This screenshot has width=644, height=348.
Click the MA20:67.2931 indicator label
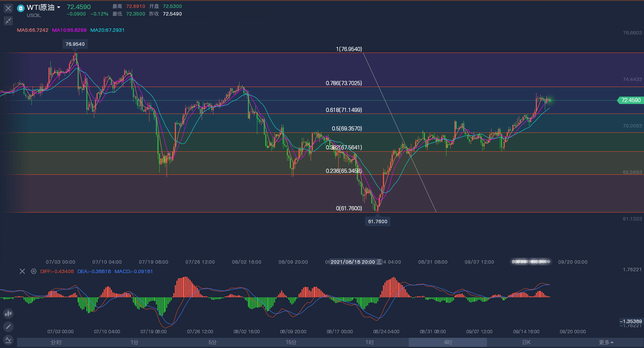[x=107, y=30]
